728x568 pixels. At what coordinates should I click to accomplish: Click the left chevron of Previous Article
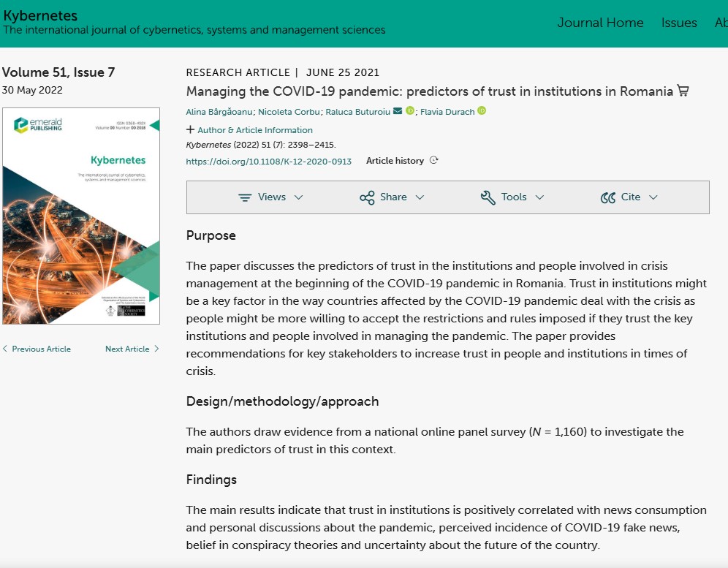[5, 349]
